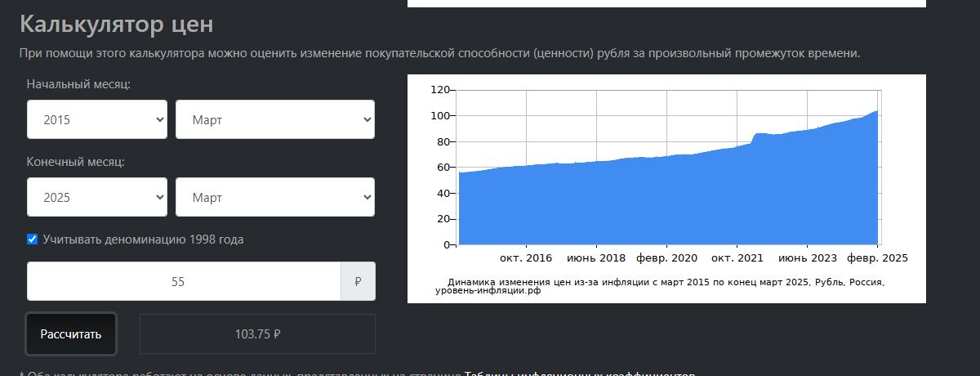Screen dimensions: 980x376
Task: Expand the start month dropdown under Начальный месяц
Action: (x=275, y=119)
